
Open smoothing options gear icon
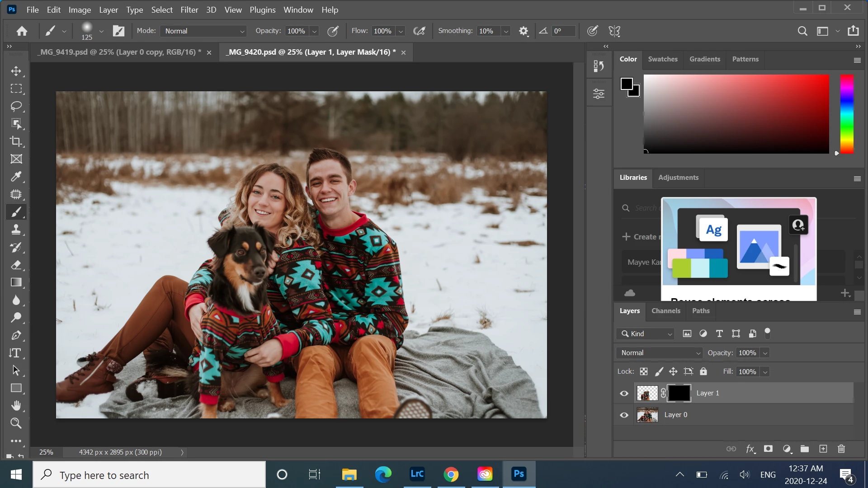tap(524, 31)
